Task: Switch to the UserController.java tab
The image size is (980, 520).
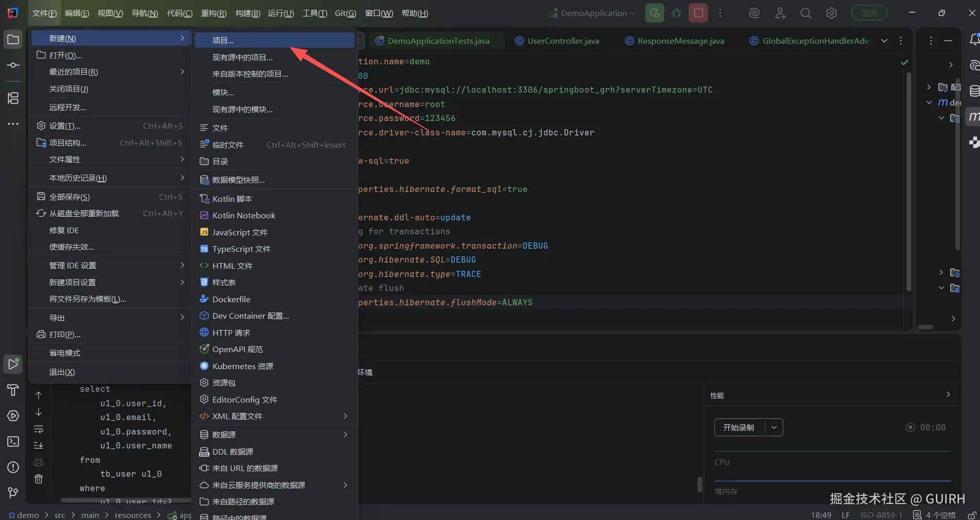Action: tap(558, 41)
